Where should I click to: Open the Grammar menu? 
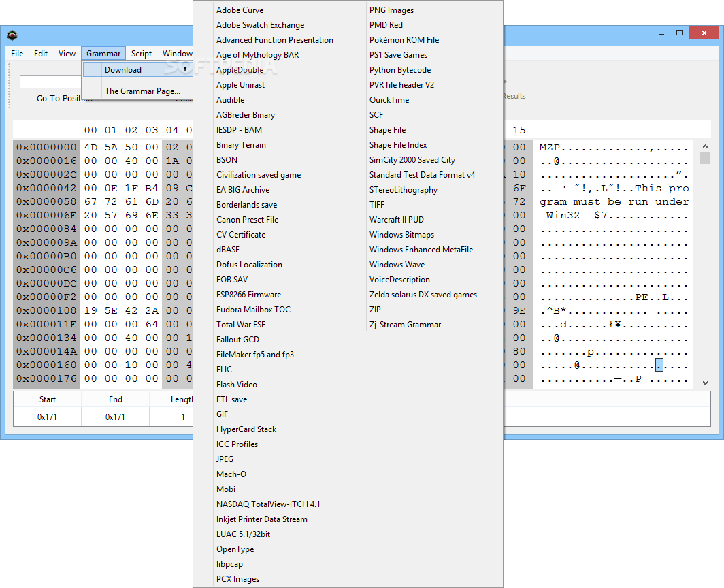click(103, 54)
